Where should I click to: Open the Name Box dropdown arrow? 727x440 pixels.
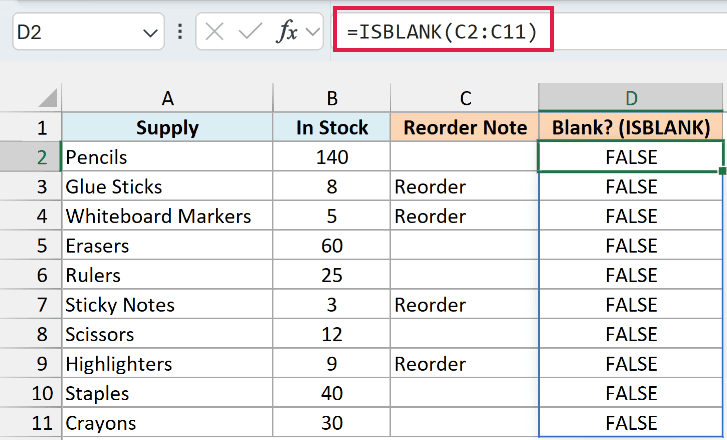point(150,33)
